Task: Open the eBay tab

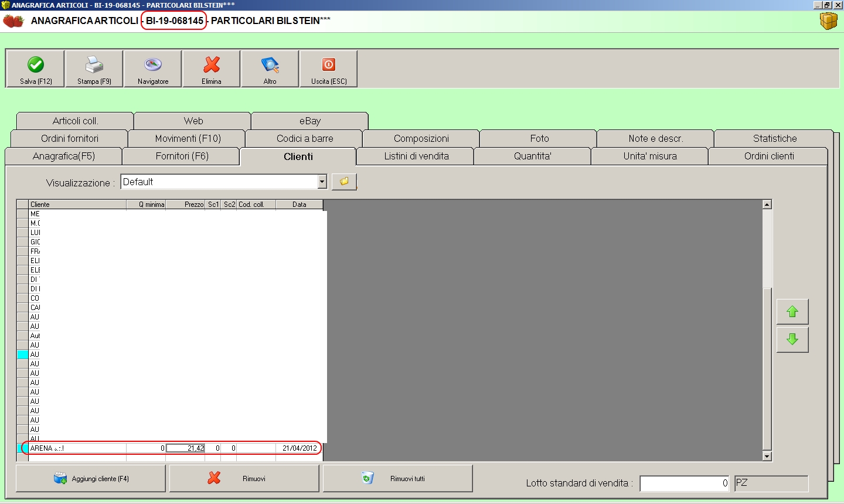Action: point(310,121)
